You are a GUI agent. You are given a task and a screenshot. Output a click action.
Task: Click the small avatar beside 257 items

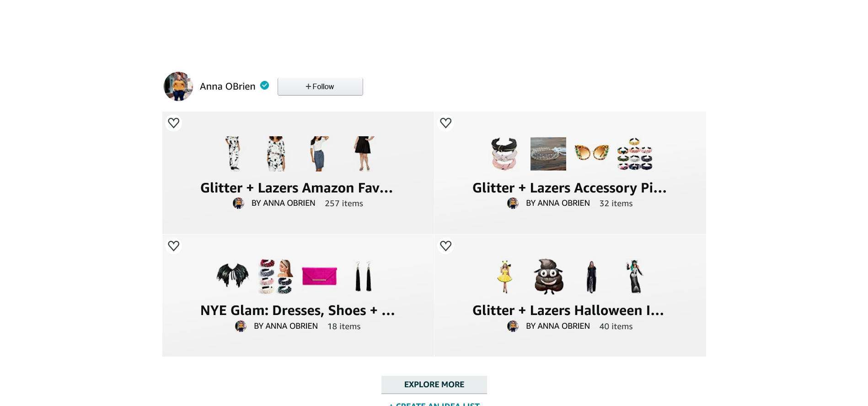pyautogui.click(x=238, y=203)
